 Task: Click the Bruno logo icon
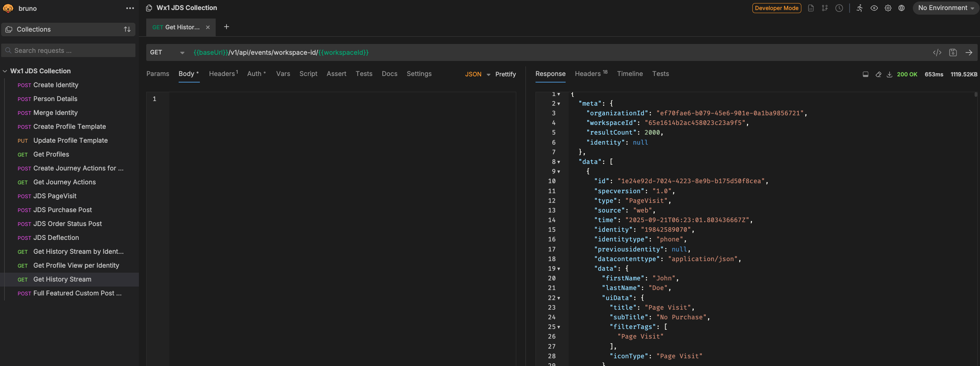[8, 8]
